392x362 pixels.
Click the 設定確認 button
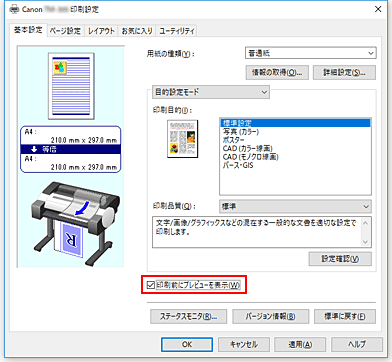340,259
